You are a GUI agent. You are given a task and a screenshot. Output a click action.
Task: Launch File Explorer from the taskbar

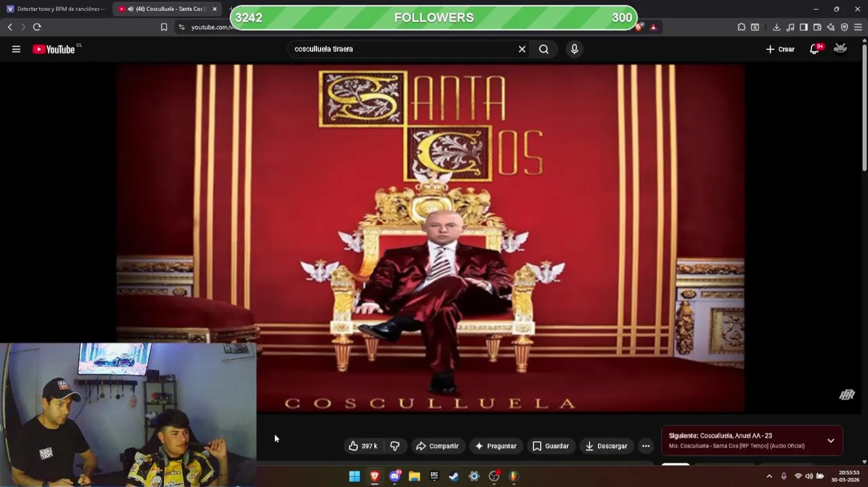pos(414,476)
